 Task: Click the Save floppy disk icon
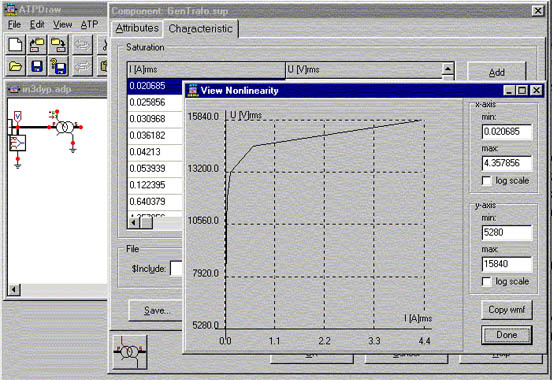pyautogui.click(x=37, y=66)
